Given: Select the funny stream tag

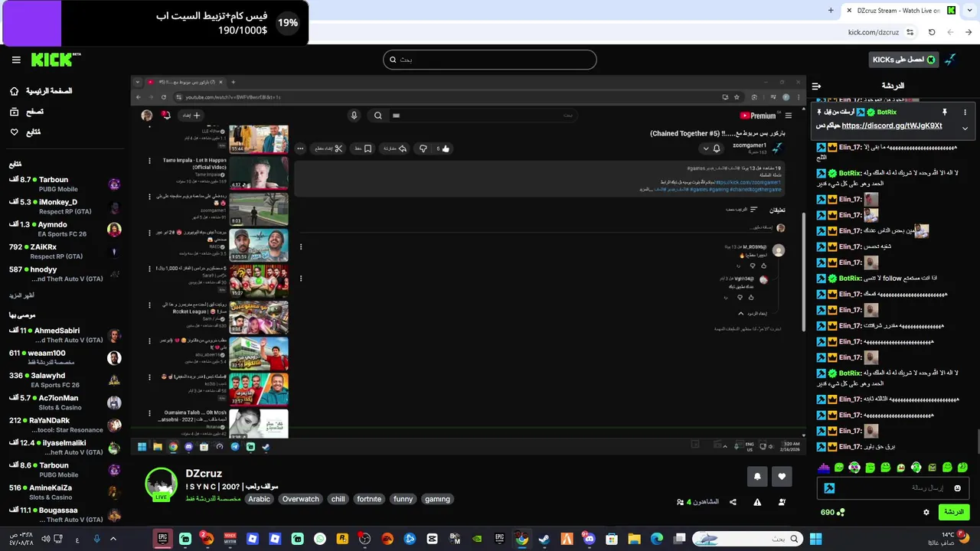Looking at the screenshot, I should [x=403, y=499].
